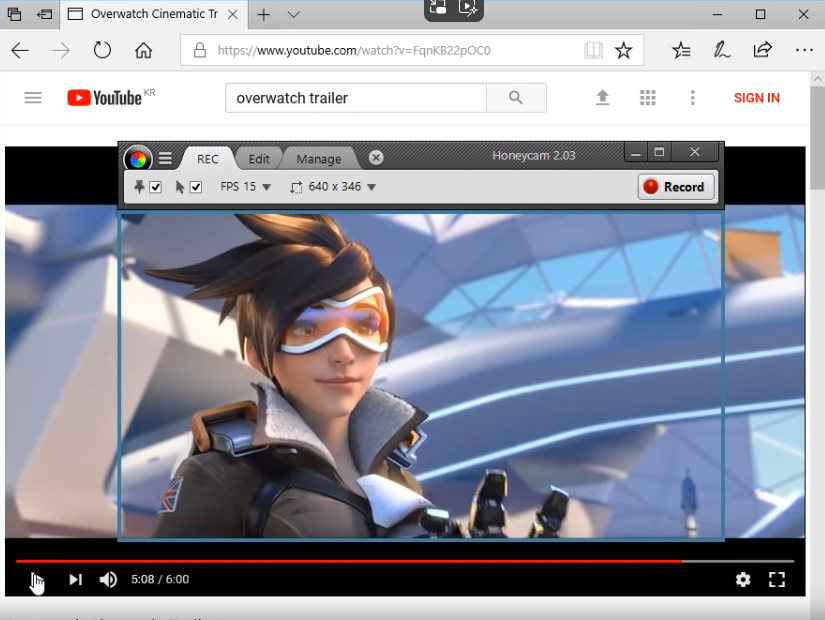
Task: Click the YouTube play/pause button
Action: coord(36,579)
